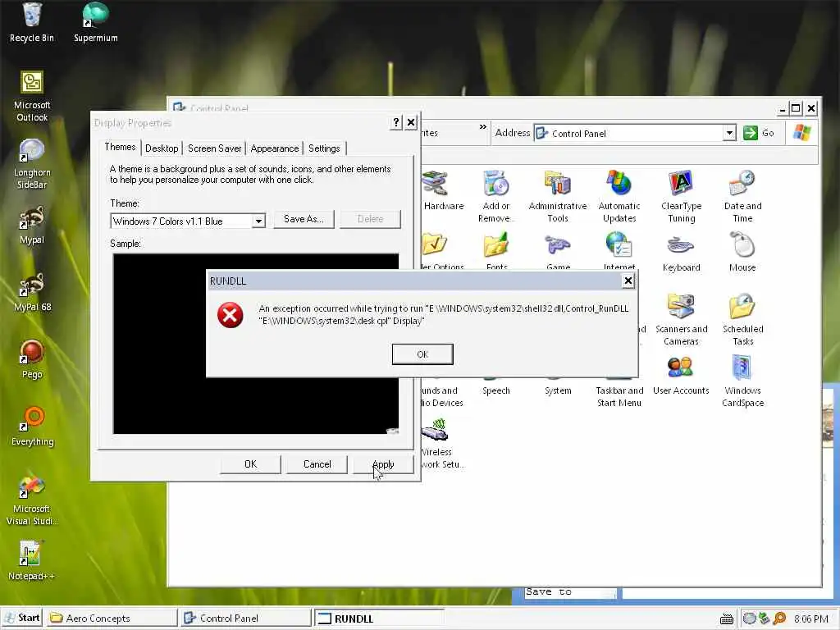Switch to RUNDLL taskbar button
Screen dimensions: 840x630
[379, 618]
